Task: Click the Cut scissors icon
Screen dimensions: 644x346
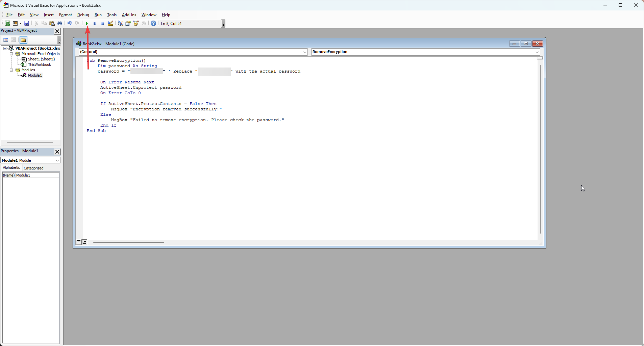Action: tap(36, 23)
